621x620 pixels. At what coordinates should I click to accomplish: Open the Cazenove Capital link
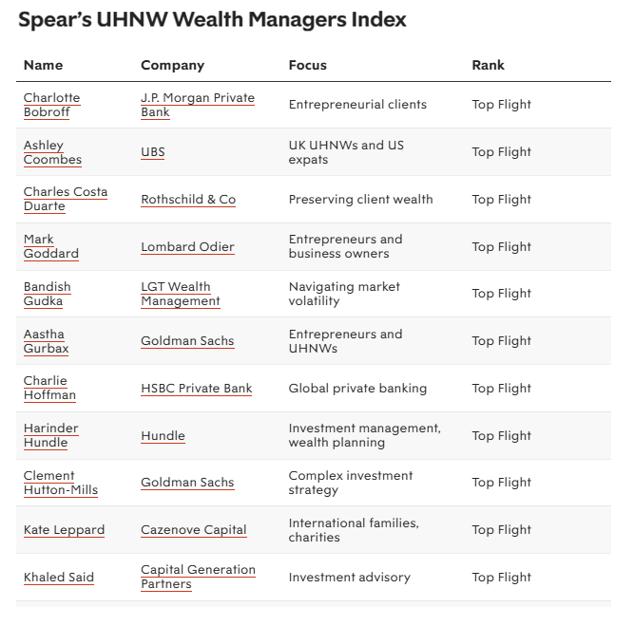(194, 530)
